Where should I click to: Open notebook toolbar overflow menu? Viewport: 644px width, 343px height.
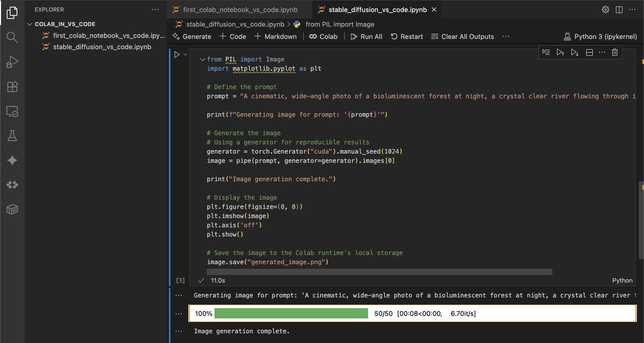pyautogui.click(x=506, y=37)
